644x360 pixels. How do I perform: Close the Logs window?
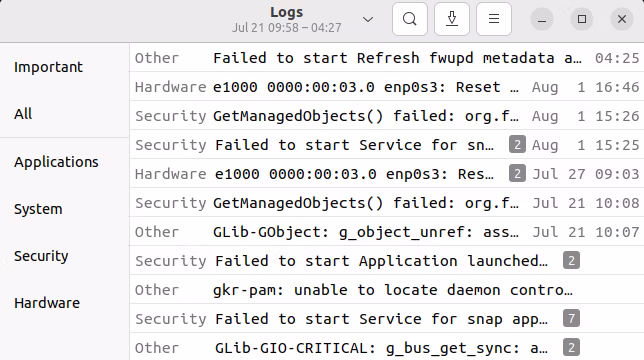[x=622, y=19]
